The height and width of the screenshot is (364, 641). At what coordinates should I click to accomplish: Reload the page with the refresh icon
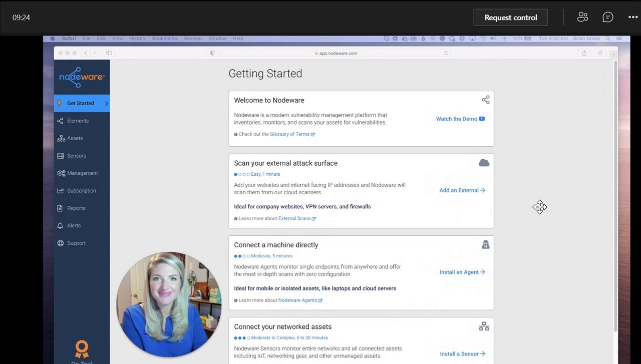[x=446, y=53]
